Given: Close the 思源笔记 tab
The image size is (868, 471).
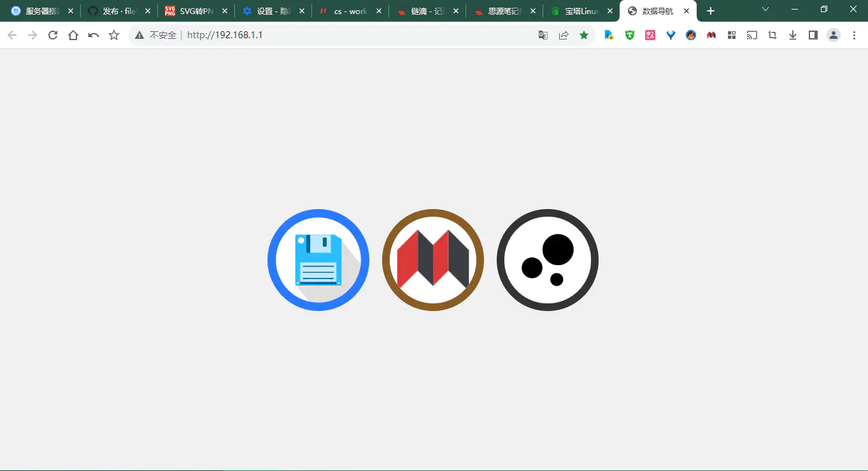Looking at the screenshot, I should click(532, 11).
